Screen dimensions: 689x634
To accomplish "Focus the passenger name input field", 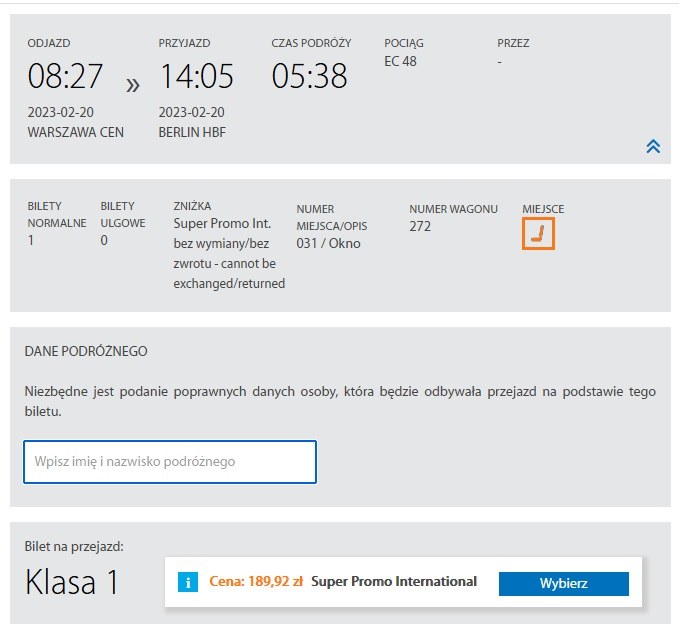I will click(x=170, y=462).
